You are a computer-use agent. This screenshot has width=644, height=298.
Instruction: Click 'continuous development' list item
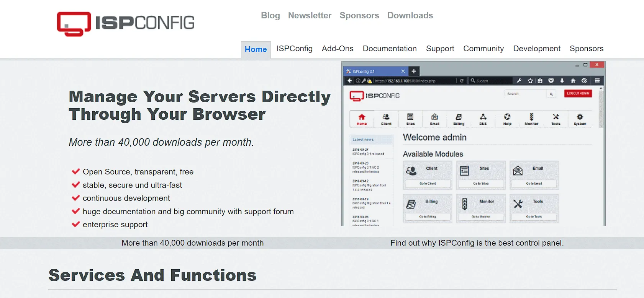(126, 198)
